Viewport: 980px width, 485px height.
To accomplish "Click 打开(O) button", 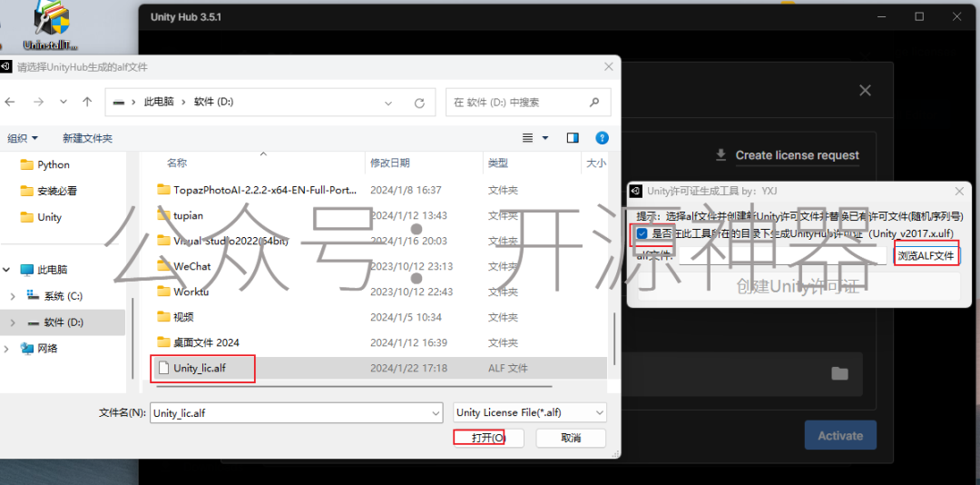I will [x=488, y=438].
